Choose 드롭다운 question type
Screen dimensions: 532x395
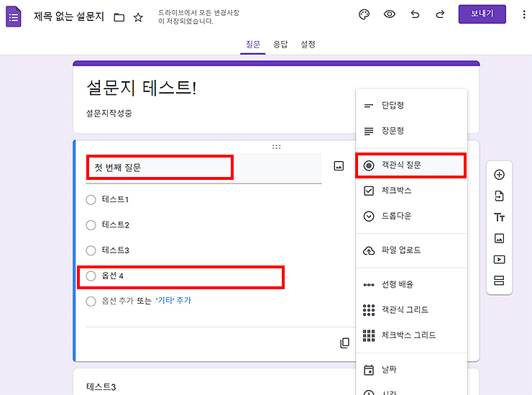411,216
